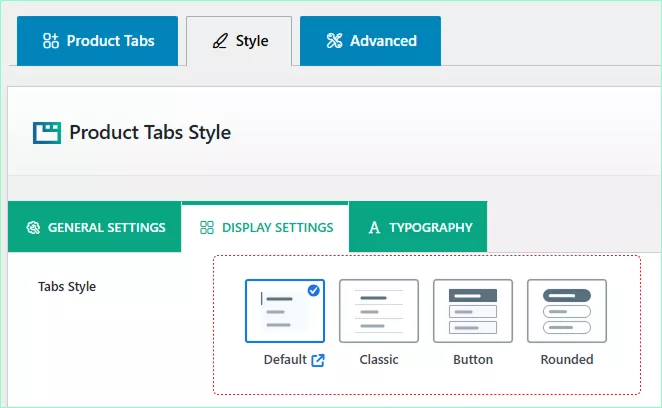Click the palette icon beside General Settings
Screen dimensions: 662x408
[33, 228]
